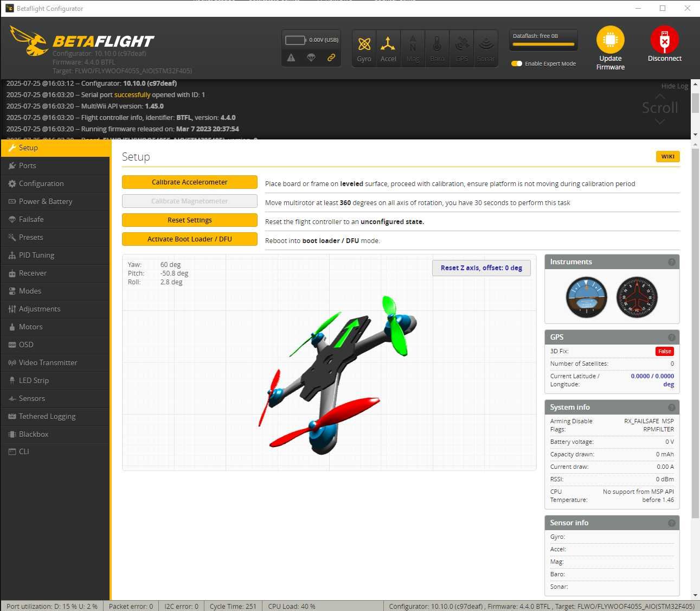Click the battery voltage indicator icon

point(296,40)
